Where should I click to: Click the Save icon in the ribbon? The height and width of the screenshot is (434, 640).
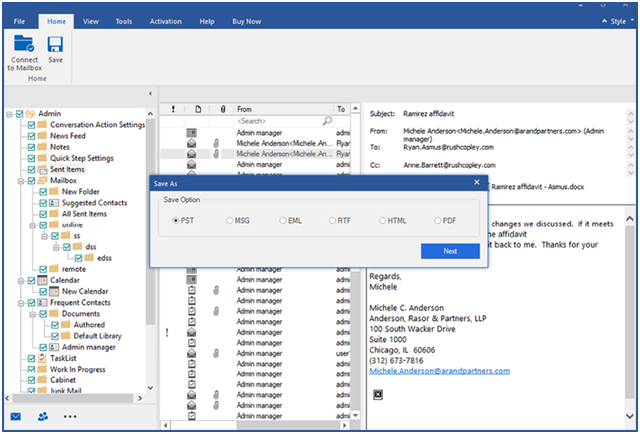point(55,44)
